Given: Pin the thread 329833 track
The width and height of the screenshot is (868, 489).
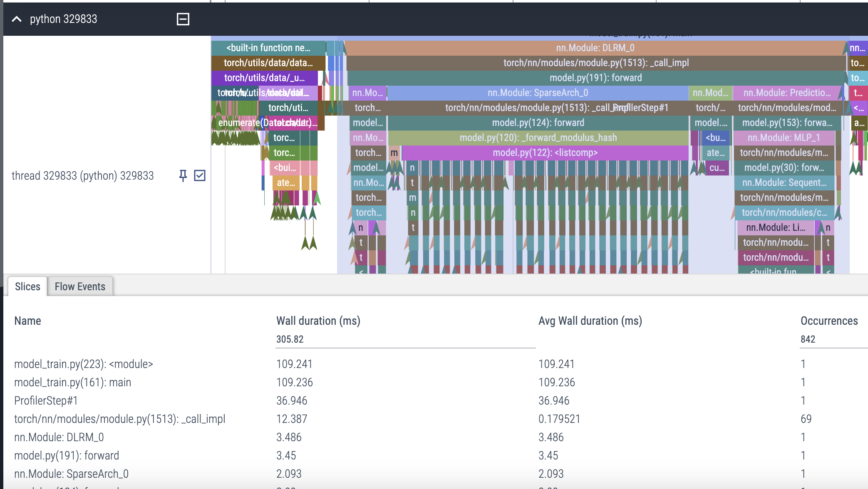Looking at the screenshot, I should pyautogui.click(x=183, y=175).
